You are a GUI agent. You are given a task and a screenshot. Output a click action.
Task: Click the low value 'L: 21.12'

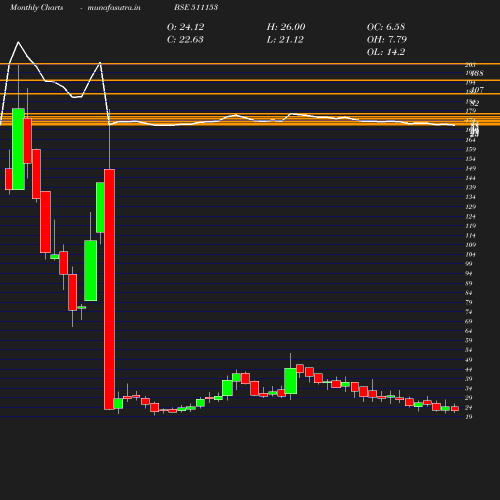[x=285, y=40]
